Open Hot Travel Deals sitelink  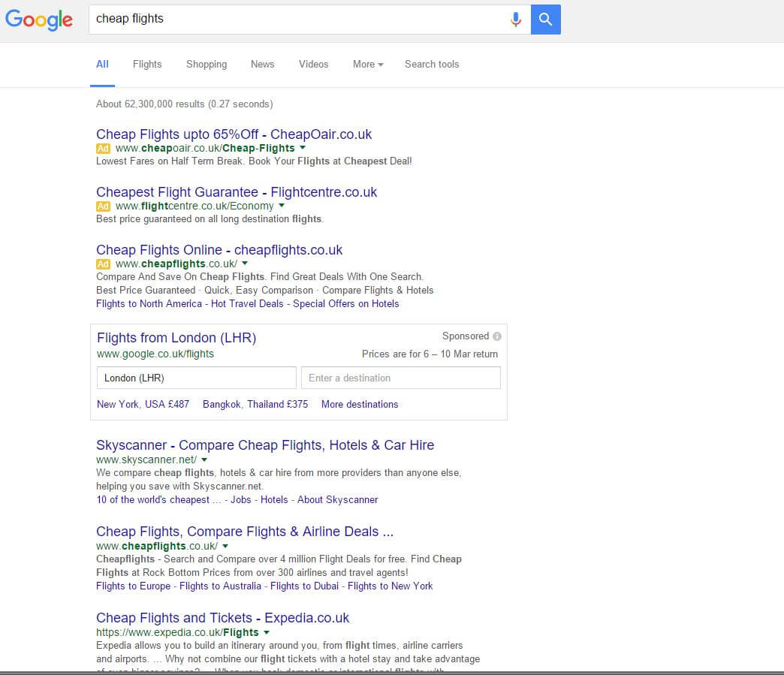247,303
